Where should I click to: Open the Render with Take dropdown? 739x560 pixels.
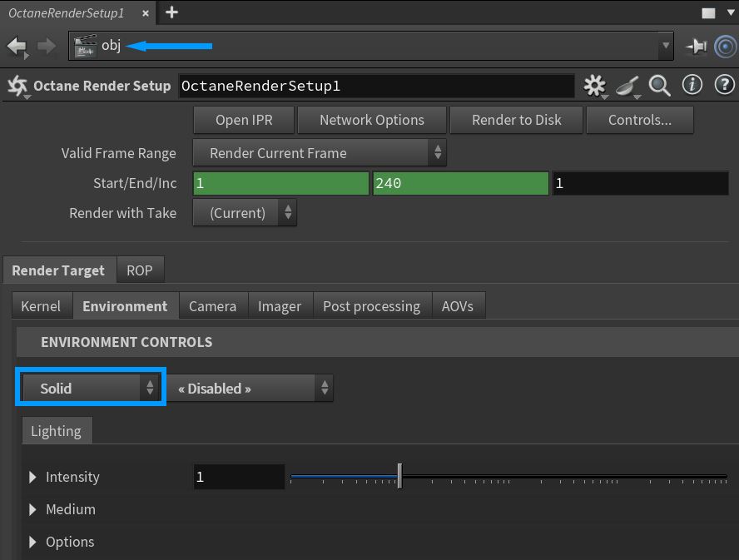tap(245, 213)
